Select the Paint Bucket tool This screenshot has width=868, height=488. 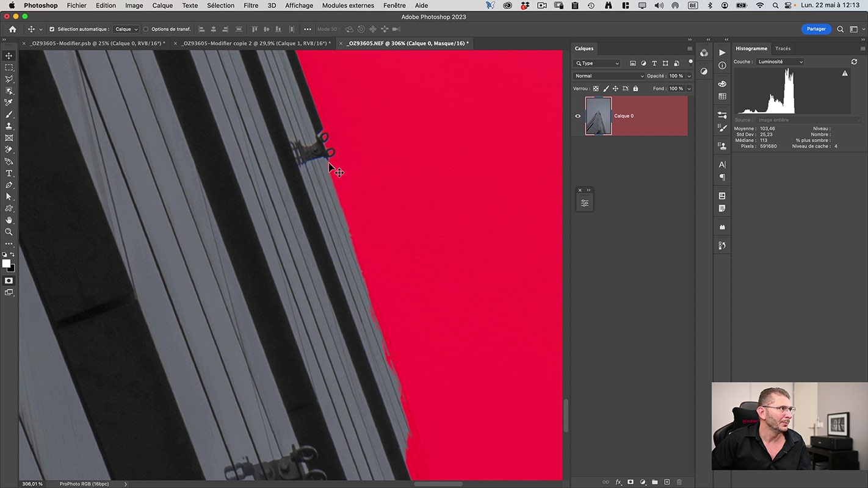[x=9, y=162]
